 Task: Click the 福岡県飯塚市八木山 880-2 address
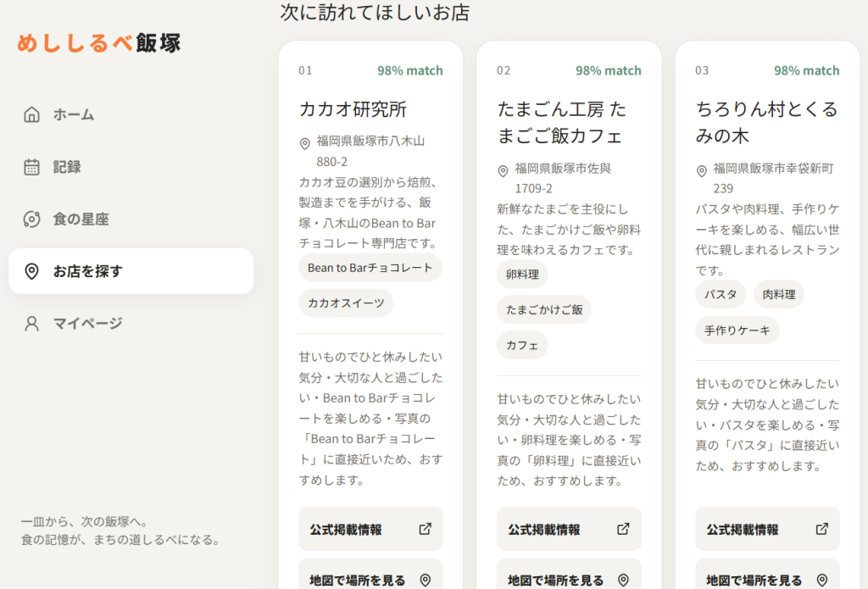tap(370, 151)
